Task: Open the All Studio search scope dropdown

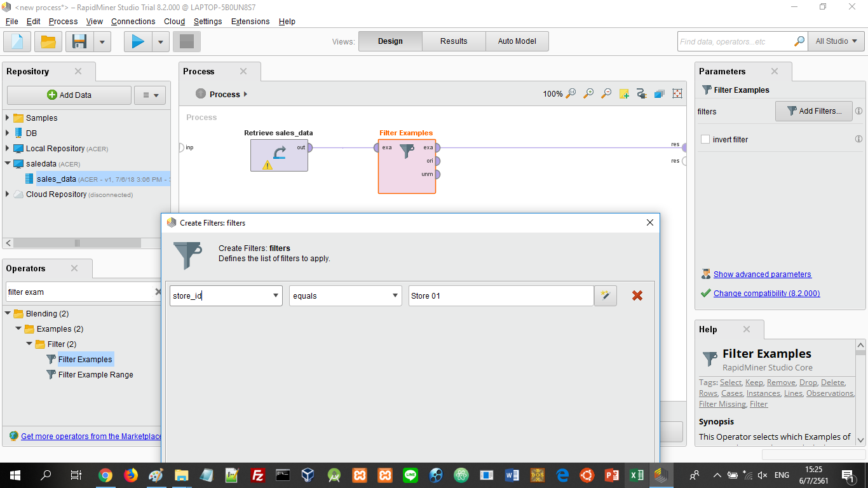Action: tap(836, 41)
